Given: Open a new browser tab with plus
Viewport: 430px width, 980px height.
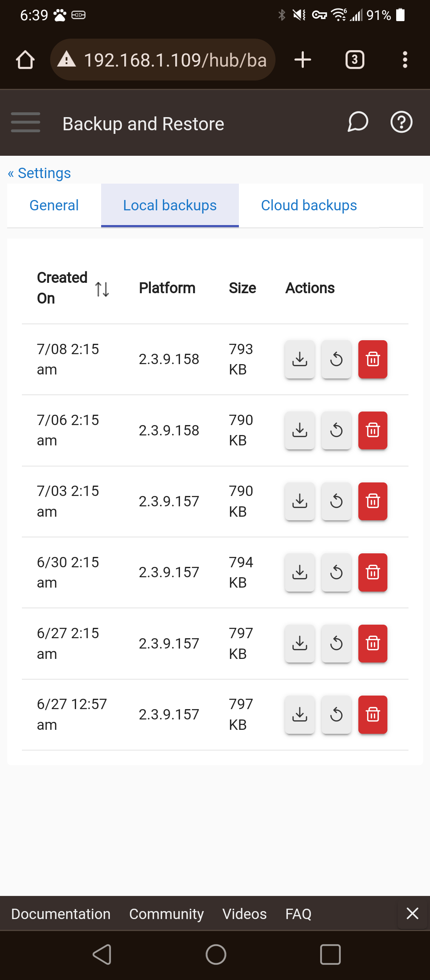Looking at the screenshot, I should point(303,60).
